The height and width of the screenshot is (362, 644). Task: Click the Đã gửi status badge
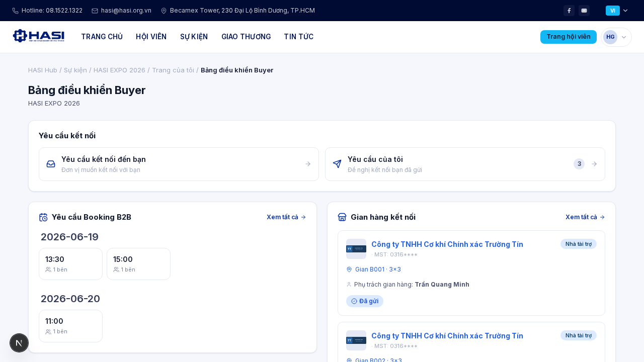365,301
